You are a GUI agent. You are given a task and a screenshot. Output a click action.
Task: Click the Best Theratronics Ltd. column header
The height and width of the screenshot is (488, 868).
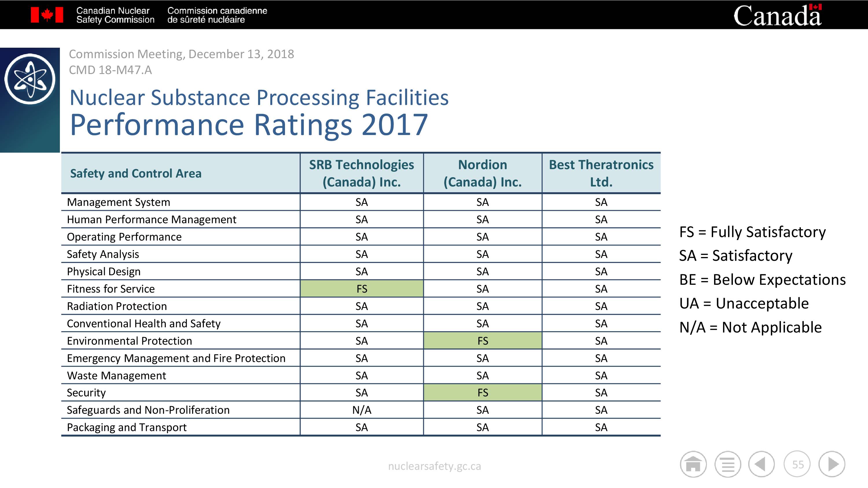tap(601, 173)
